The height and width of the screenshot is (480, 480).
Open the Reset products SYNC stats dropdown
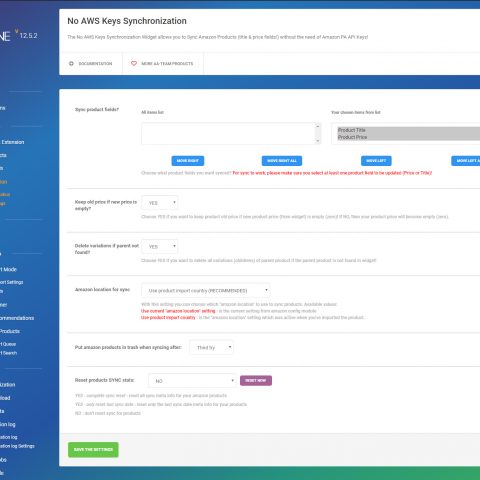tap(192, 380)
